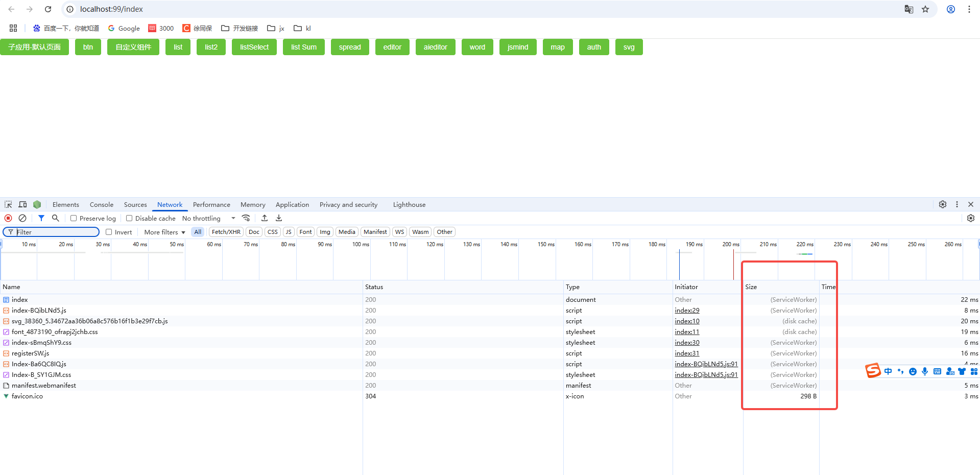
Task: Activate the inspect element cursor
Action: point(8,204)
